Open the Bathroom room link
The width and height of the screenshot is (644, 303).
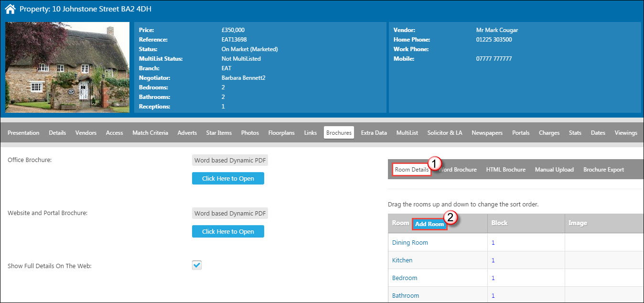click(406, 295)
